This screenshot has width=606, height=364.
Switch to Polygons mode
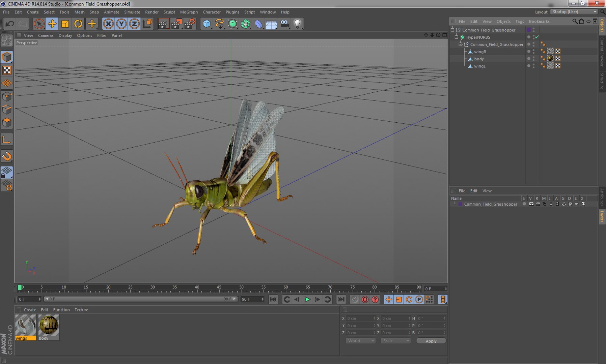[7, 123]
